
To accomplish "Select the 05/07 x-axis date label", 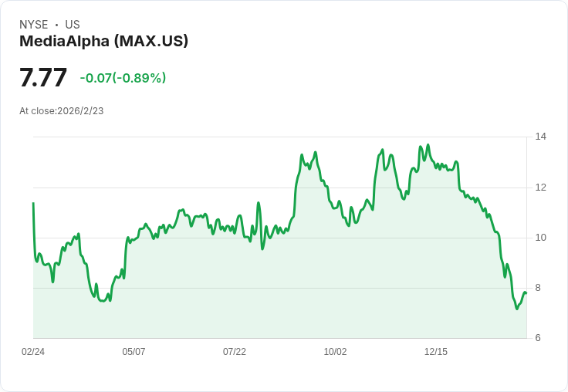I will coord(134,352).
